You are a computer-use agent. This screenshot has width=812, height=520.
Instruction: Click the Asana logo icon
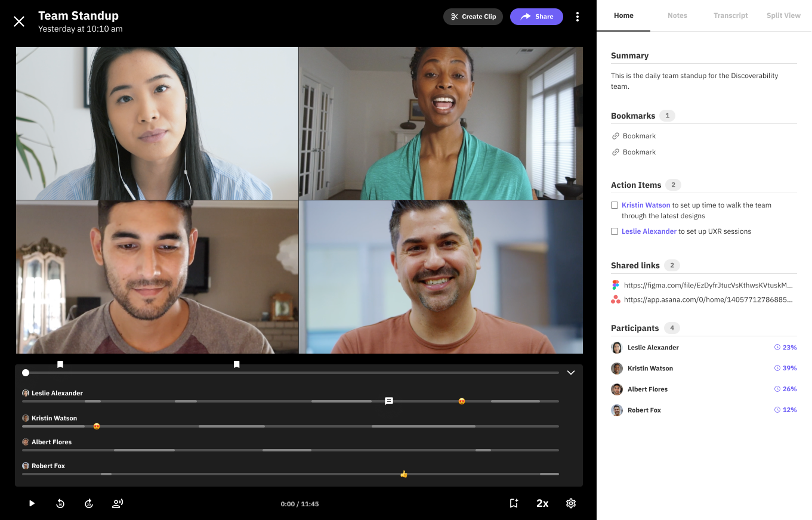point(616,300)
